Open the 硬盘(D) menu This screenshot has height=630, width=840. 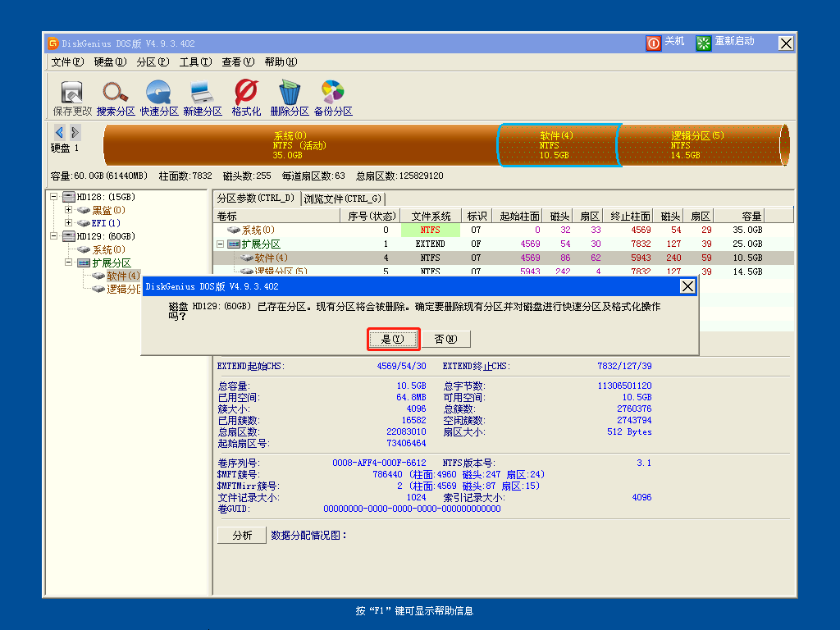coord(110,62)
